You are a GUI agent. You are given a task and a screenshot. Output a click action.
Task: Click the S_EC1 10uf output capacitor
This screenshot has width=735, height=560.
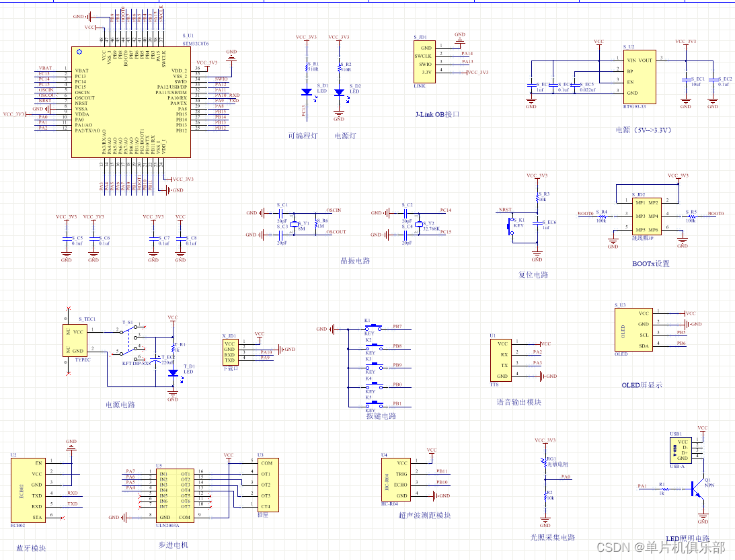tap(686, 80)
